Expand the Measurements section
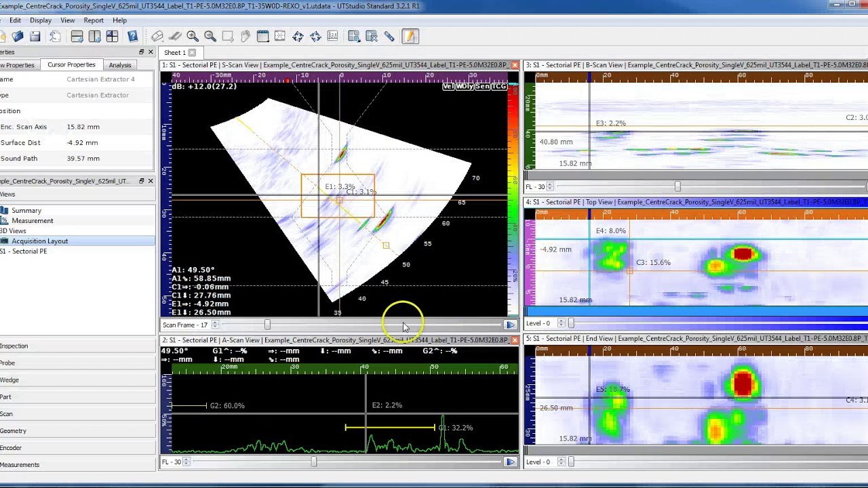Image resolution: width=868 pixels, height=488 pixels. click(x=77, y=464)
